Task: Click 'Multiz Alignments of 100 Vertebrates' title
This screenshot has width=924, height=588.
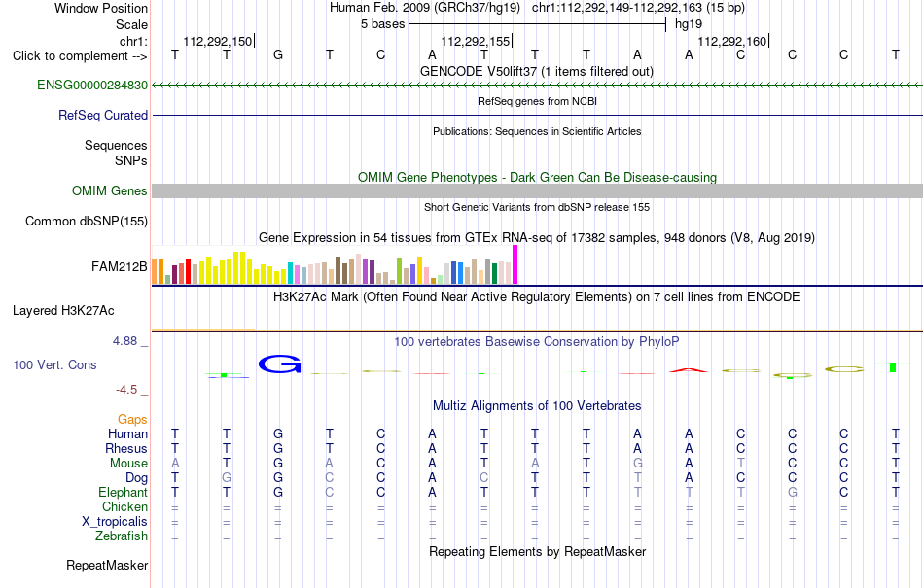Action: (537, 405)
